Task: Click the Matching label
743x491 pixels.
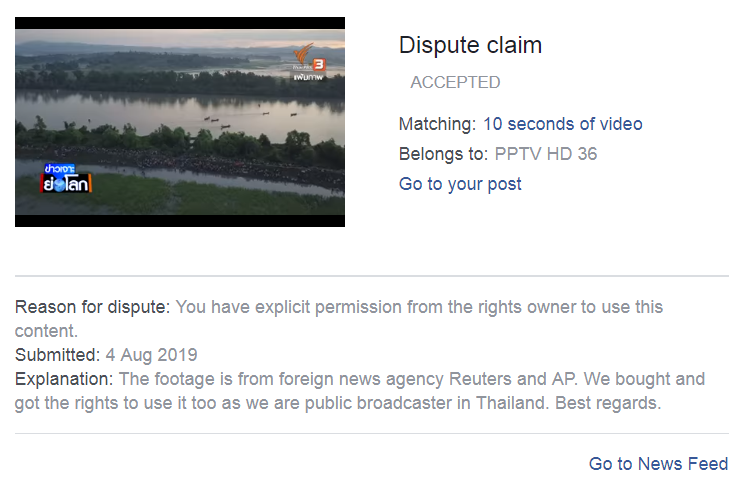Action: tap(437, 124)
